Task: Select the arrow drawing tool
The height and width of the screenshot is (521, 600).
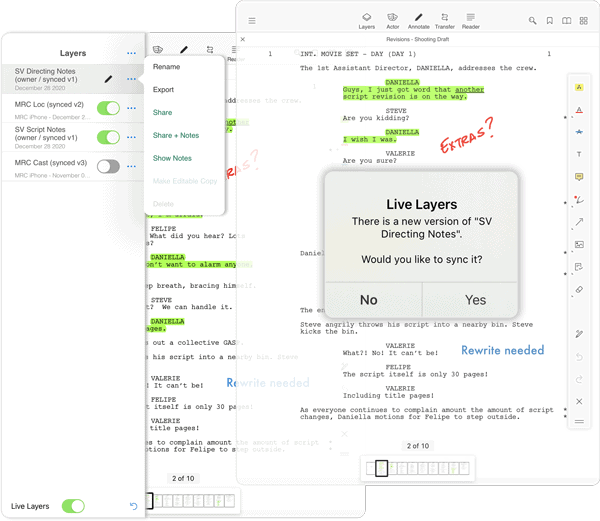Action: point(579,222)
